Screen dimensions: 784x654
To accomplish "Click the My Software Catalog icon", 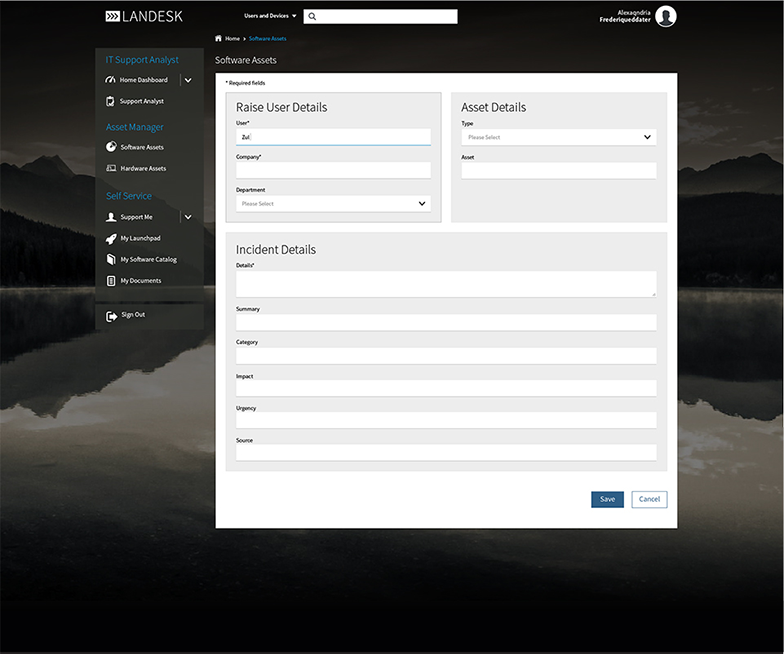I will tap(111, 259).
